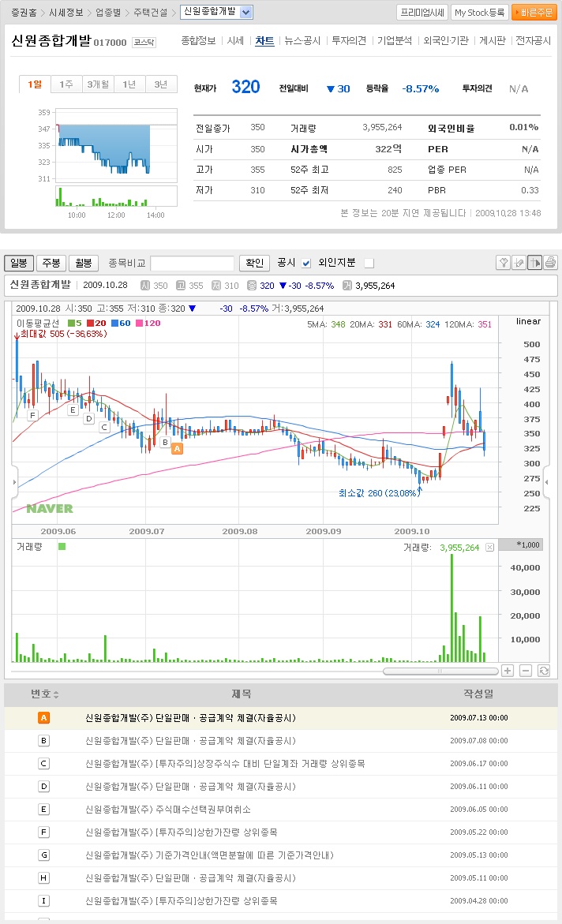Select the E badge in disclosure list
Image resolution: width=562 pixels, height=924 pixels.
click(43, 809)
